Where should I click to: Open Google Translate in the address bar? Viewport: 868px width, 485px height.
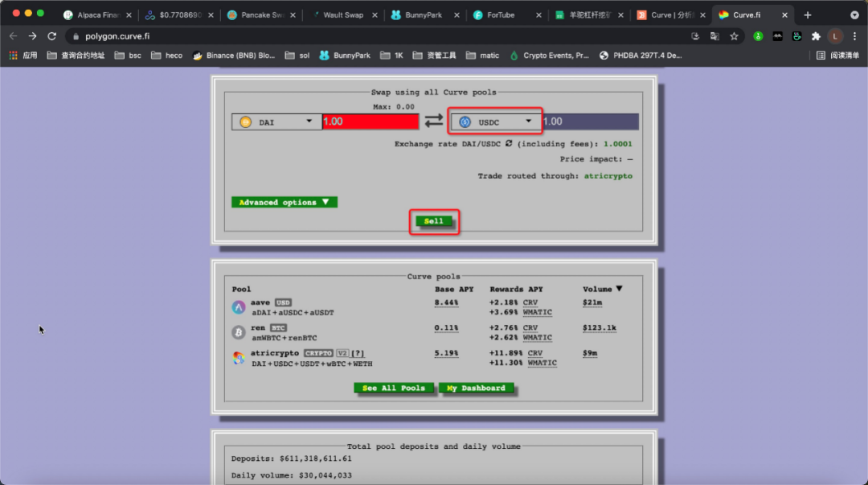715,36
